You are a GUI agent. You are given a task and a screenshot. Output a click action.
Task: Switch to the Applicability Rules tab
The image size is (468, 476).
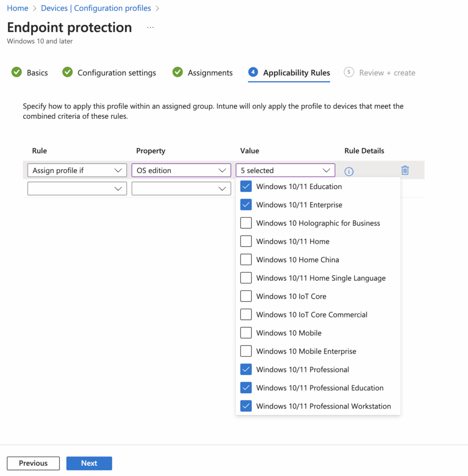pyautogui.click(x=296, y=73)
